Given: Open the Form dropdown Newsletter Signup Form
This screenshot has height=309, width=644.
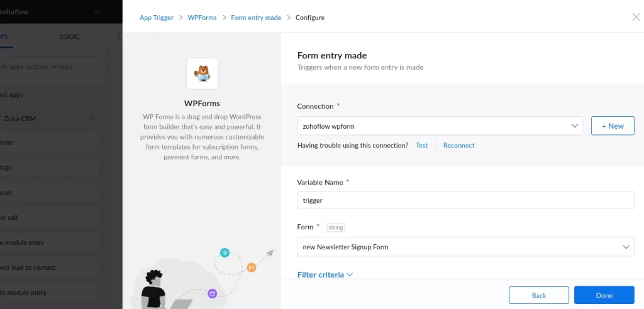Looking at the screenshot, I should (465, 247).
